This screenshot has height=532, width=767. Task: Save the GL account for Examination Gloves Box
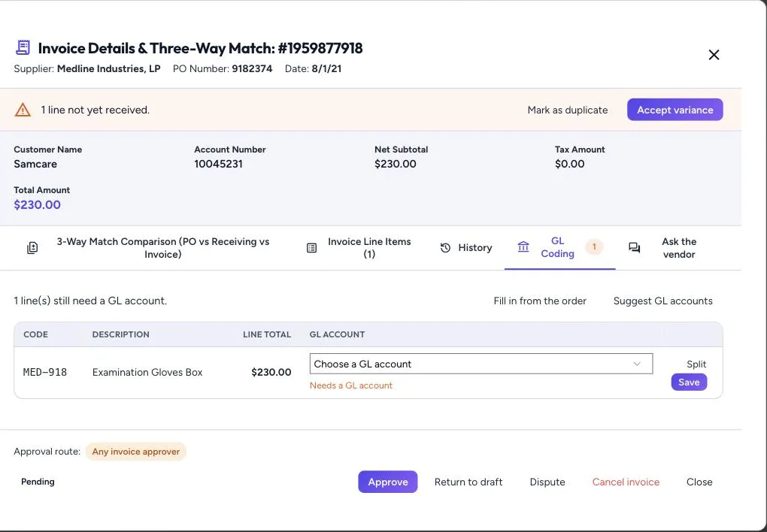tap(689, 382)
